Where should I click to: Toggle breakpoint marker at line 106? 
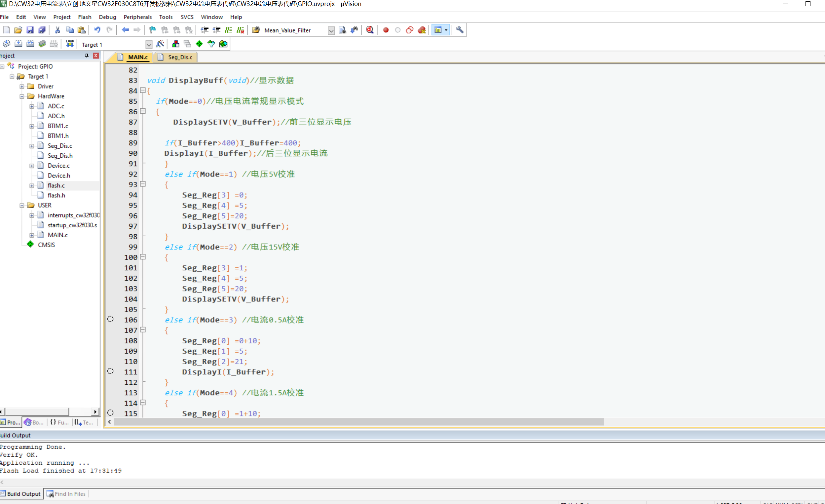point(110,319)
